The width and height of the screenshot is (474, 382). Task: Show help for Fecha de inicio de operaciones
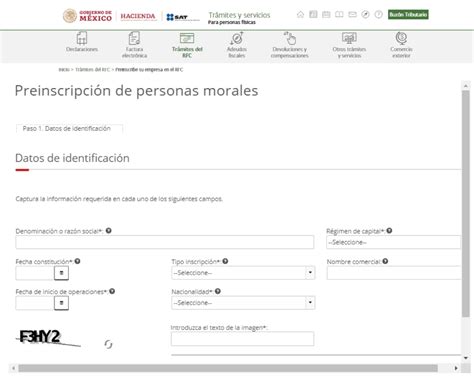click(112, 291)
